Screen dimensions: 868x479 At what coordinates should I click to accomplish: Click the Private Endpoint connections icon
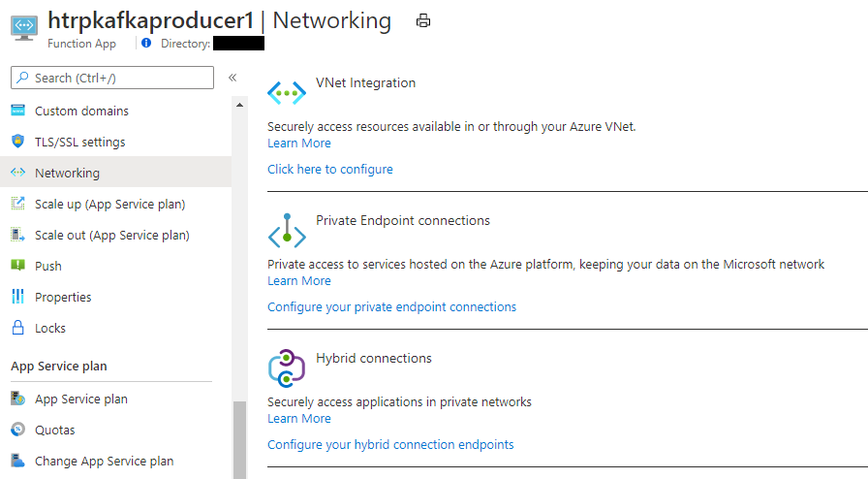pos(287,232)
